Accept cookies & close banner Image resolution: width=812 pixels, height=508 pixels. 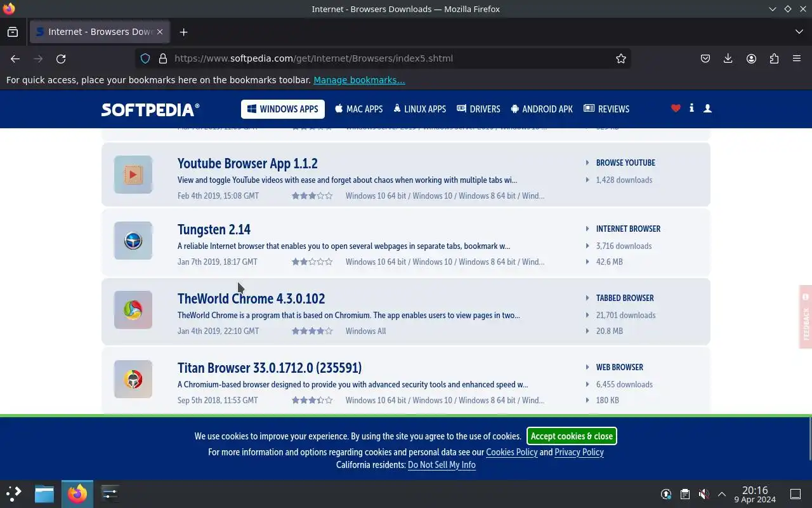point(572,436)
